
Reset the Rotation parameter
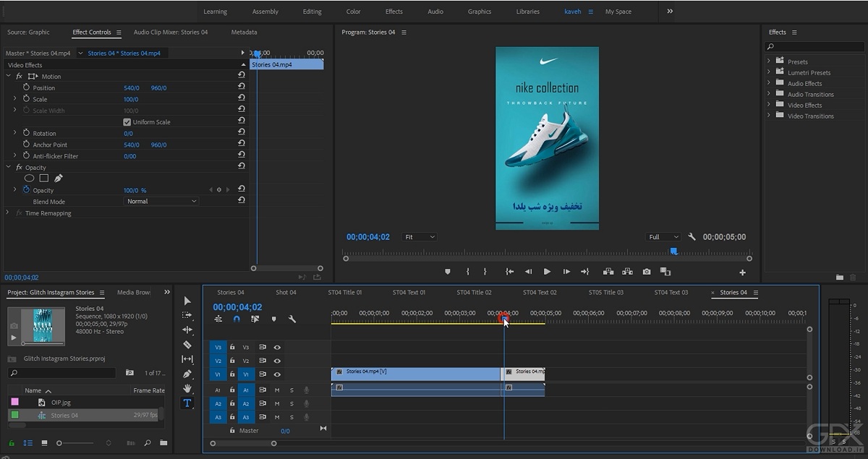tap(242, 133)
